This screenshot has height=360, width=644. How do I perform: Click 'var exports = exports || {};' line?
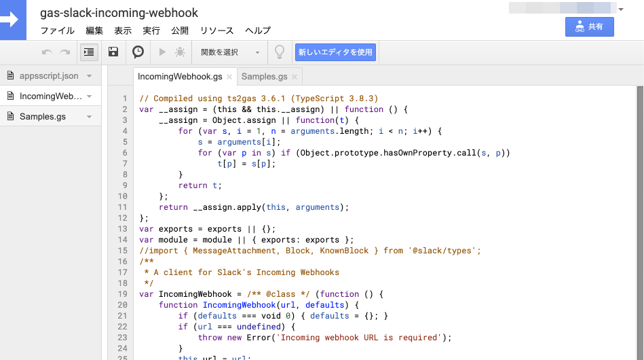pyautogui.click(x=207, y=229)
